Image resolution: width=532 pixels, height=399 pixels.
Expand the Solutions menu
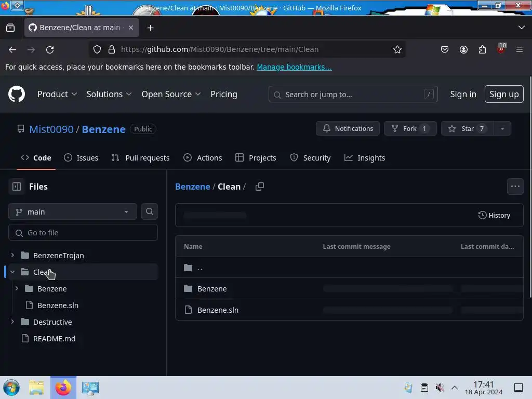pos(109,94)
